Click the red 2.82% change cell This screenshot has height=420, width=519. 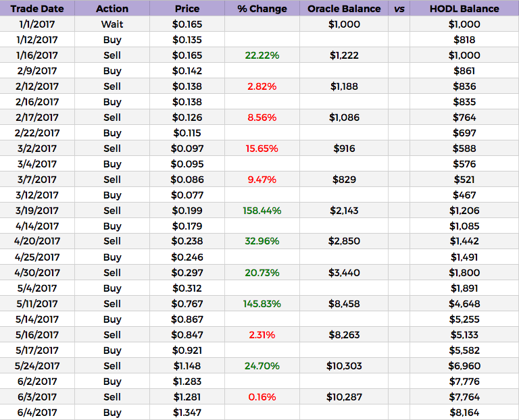tap(262, 86)
